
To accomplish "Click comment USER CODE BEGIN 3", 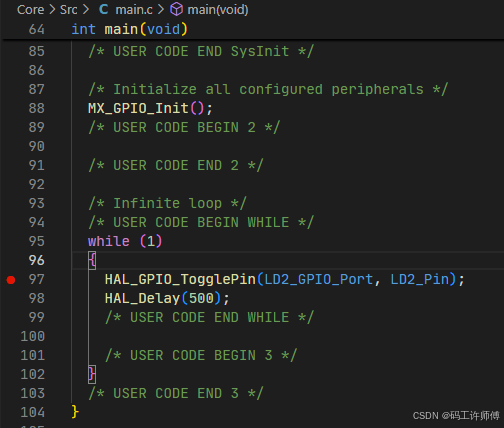I will 201,355.
